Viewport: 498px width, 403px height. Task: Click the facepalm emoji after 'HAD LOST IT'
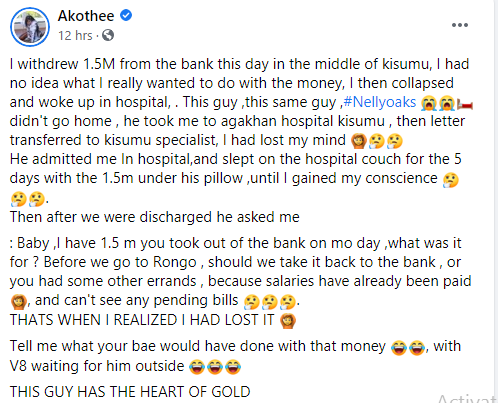(x=288, y=321)
